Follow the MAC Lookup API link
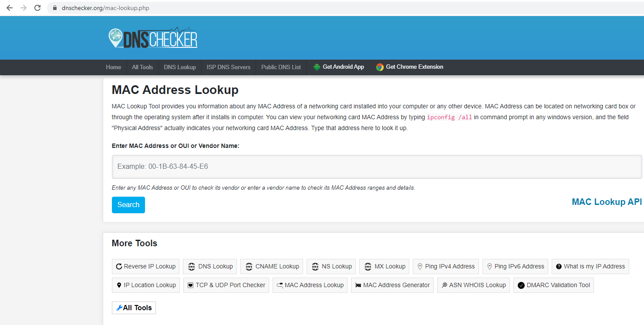 [x=607, y=202]
